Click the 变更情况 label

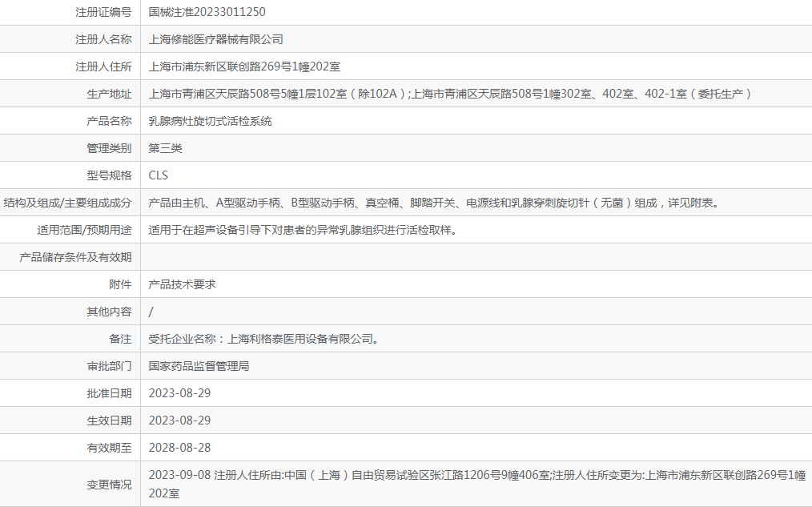109,485
